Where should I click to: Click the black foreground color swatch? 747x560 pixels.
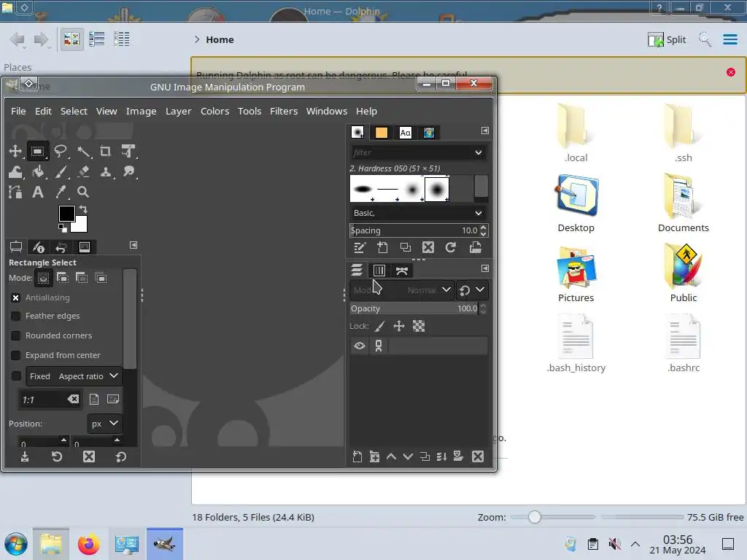pos(65,212)
